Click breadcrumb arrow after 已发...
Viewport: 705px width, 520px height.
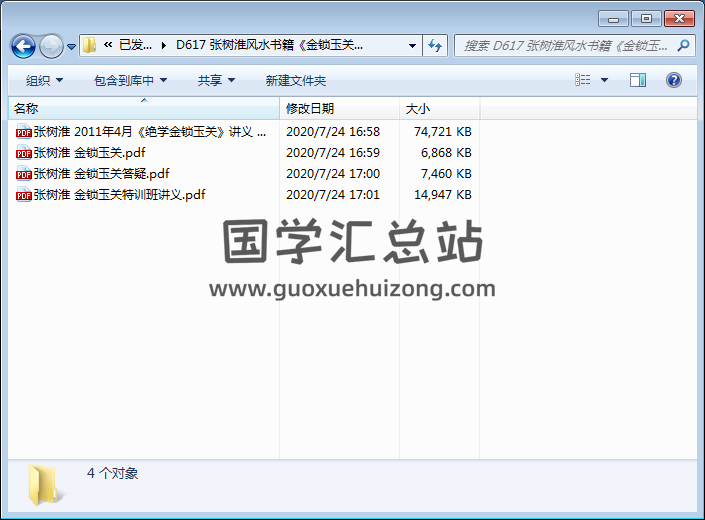[x=164, y=45]
